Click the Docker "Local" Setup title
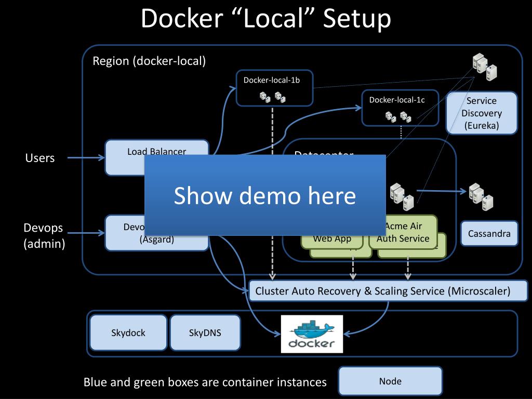Image resolution: width=532 pixels, height=399 pixels. pos(266,18)
